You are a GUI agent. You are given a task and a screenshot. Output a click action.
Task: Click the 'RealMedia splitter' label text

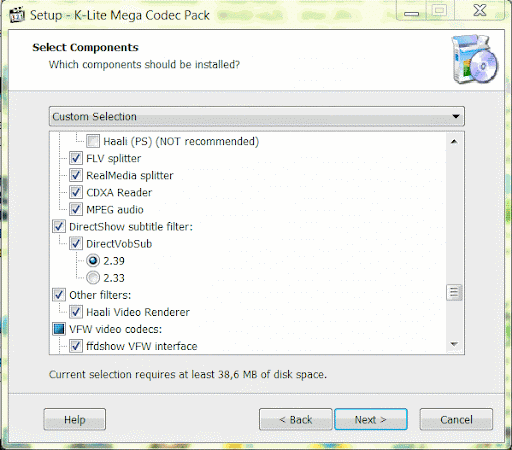[x=130, y=176]
